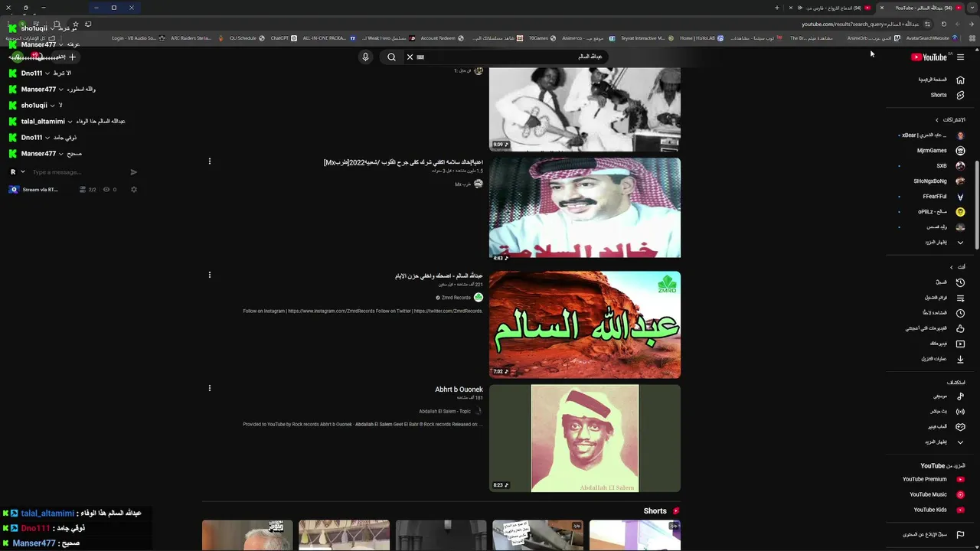Expand Show more under Explore section
This screenshot has height=551, width=980.
(945, 442)
